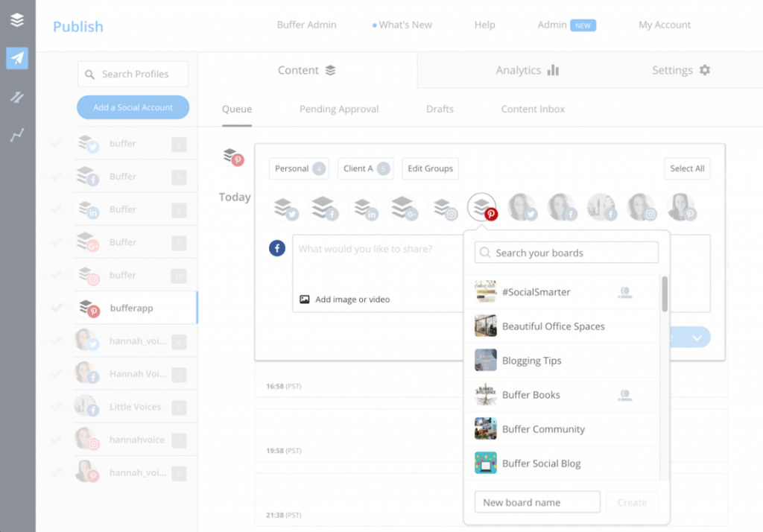Click the magnifier in Search Profiles
The width and height of the screenshot is (763, 532).
pyautogui.click(x=89, y=75)
